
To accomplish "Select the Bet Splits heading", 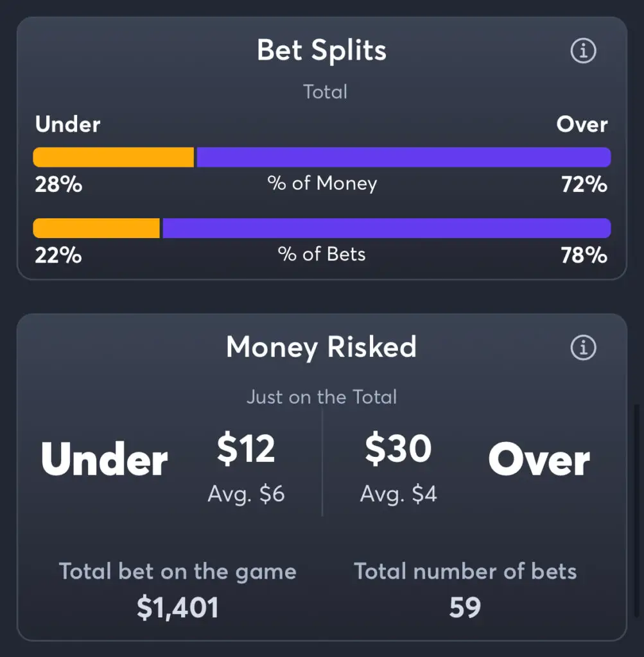I will coord(322,50).
